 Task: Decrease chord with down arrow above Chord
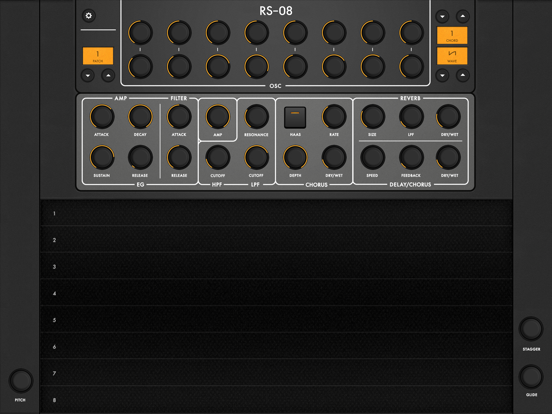click(442, 16)
